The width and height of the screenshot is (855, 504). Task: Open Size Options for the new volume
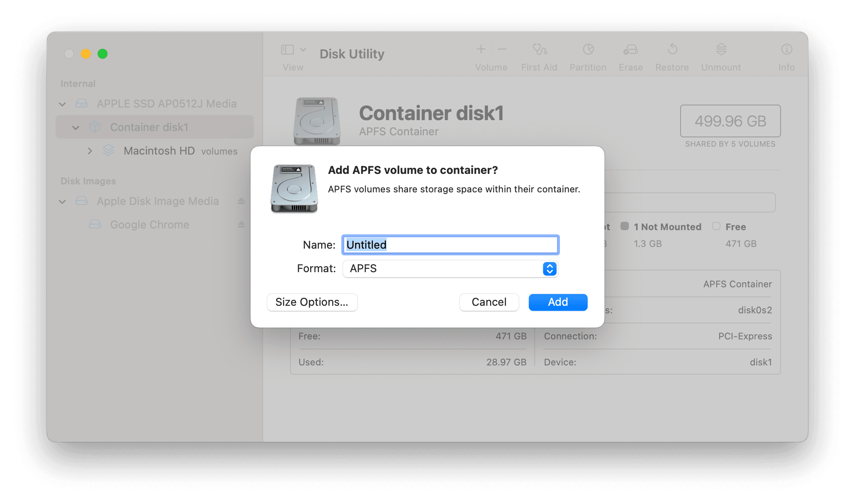point(312,302)
